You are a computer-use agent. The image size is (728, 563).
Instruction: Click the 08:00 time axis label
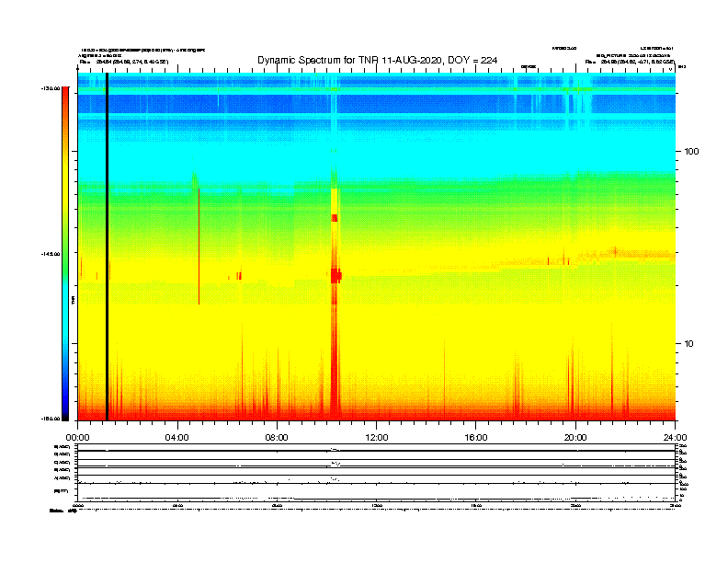277,438
